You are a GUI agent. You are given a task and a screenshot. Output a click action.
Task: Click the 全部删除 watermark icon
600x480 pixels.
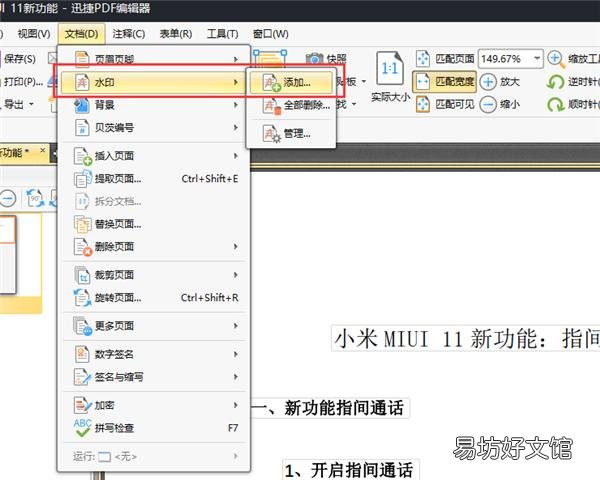click(x=272, y=105)
